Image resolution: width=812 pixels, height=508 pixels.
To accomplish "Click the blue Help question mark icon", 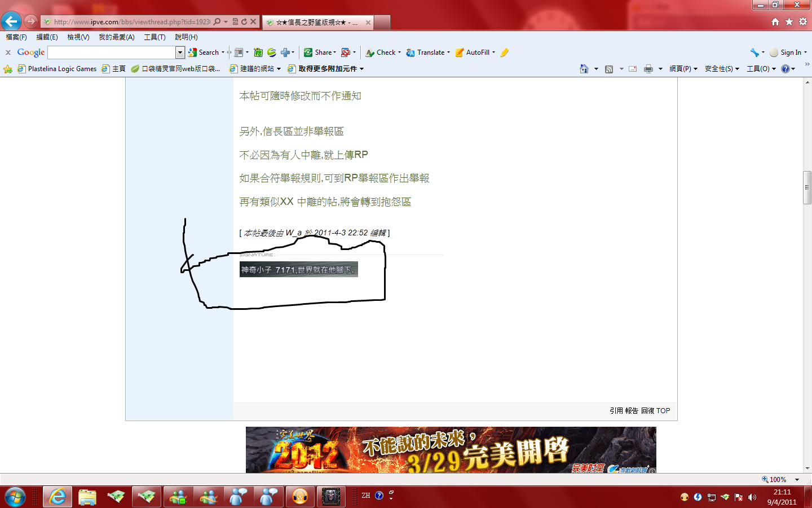I will tap(785, 69).
